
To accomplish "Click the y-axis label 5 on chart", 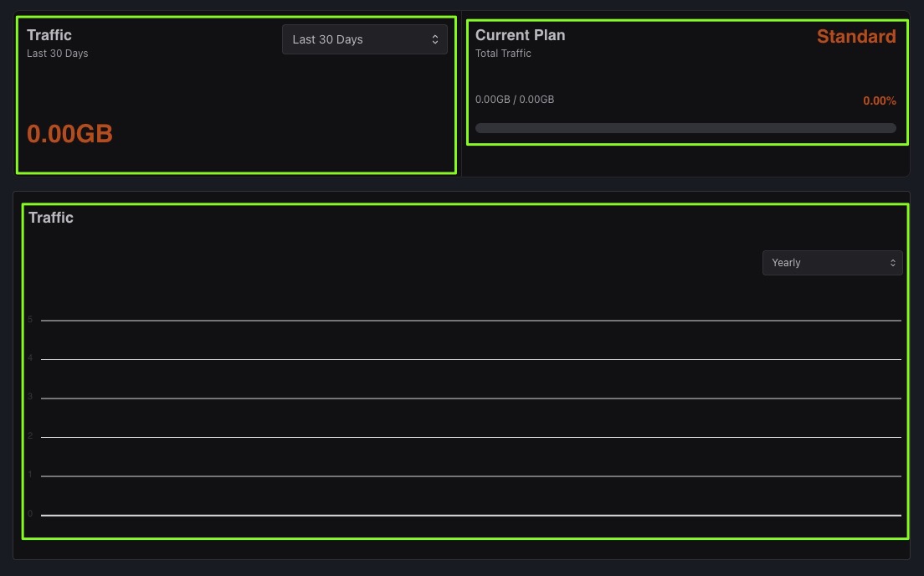I will [x=30, y=320].
